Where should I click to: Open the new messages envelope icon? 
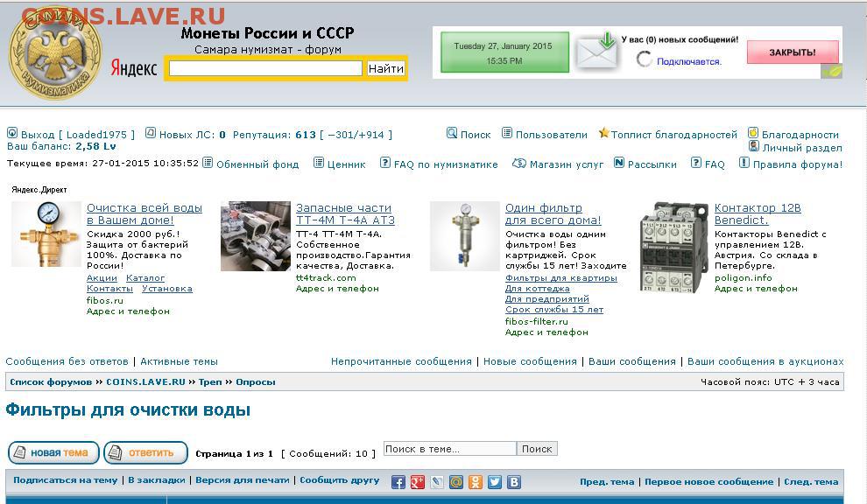click(596, 52)
